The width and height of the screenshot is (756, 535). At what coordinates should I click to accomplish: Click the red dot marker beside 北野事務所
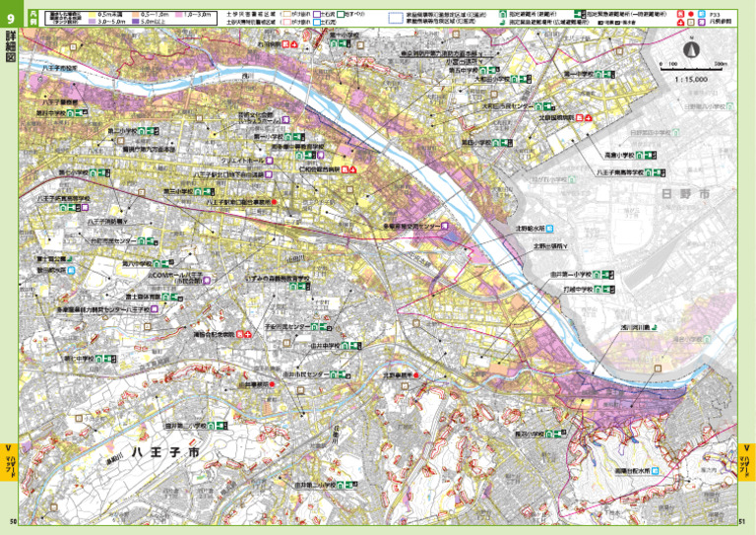click(416, 374)
